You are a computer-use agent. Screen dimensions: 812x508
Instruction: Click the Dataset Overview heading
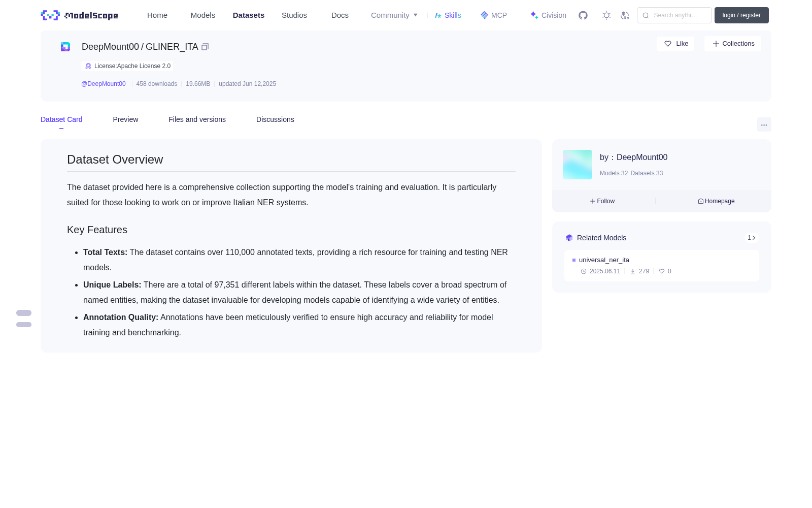tap(115, 160)
